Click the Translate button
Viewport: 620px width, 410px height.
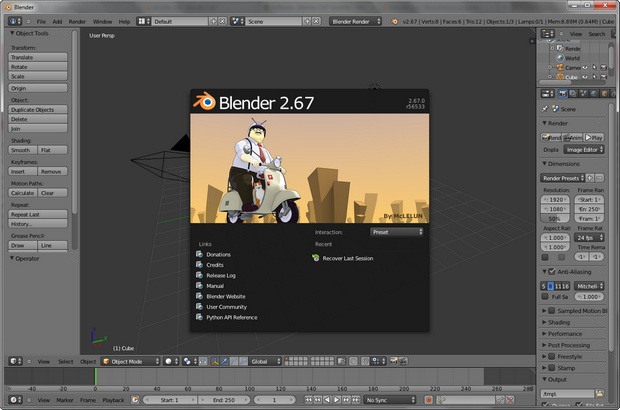(38, 57)
